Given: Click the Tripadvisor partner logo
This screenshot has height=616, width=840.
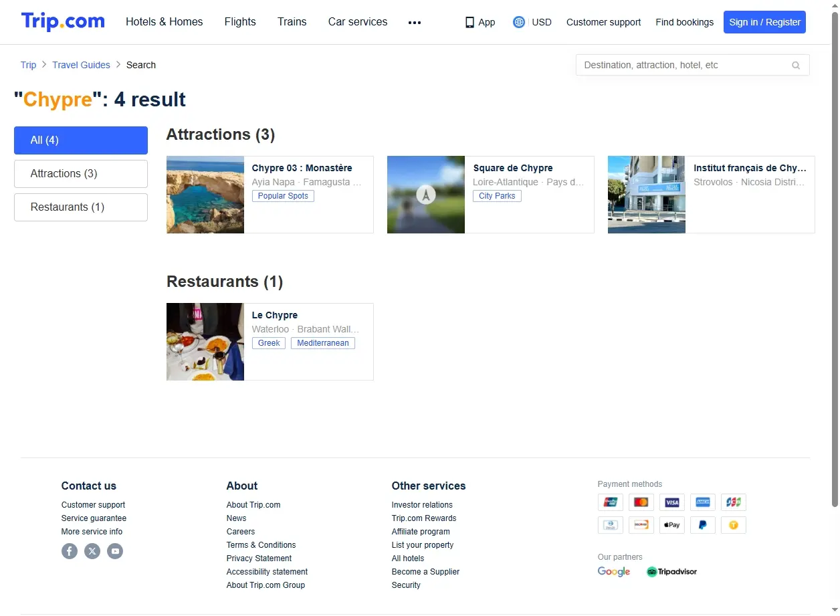Looking at the screenshot, I should click(671, 572).
